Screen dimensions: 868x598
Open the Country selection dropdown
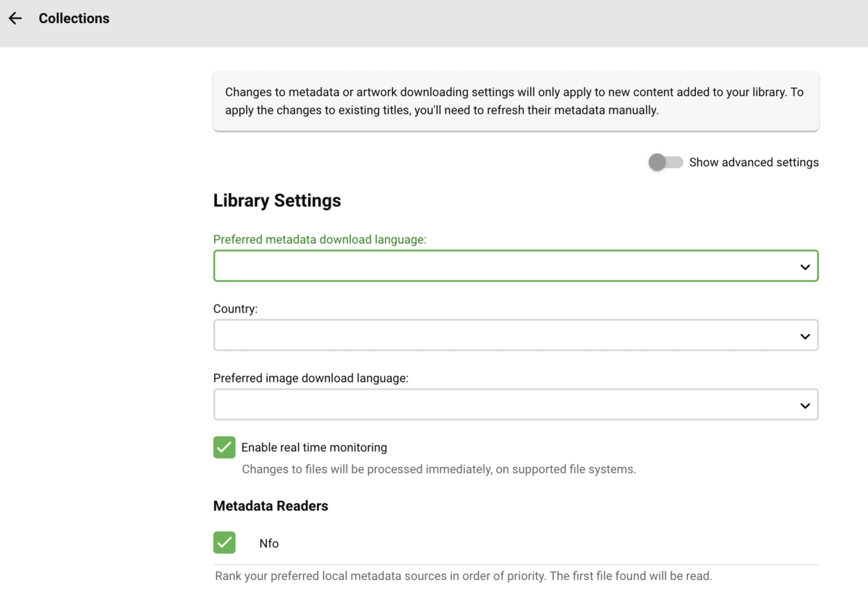point(506,336)
